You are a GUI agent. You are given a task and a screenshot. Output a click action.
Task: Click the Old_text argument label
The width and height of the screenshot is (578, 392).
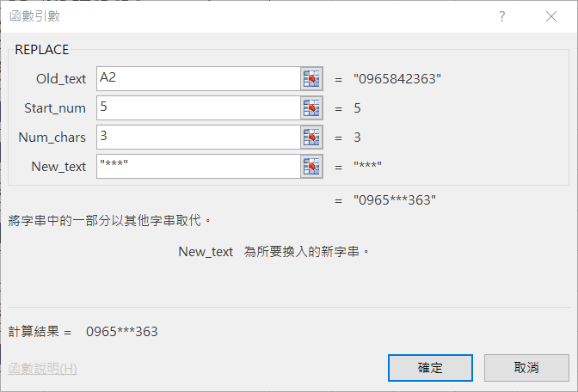[61, 79]
